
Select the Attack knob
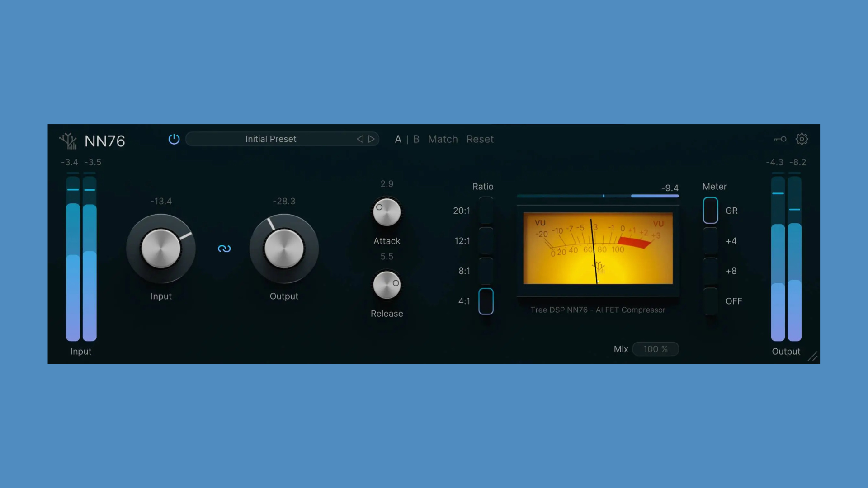click(x=387, y=212)
